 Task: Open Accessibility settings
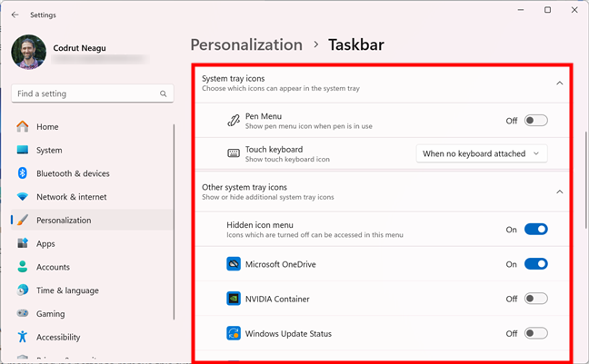92,337
